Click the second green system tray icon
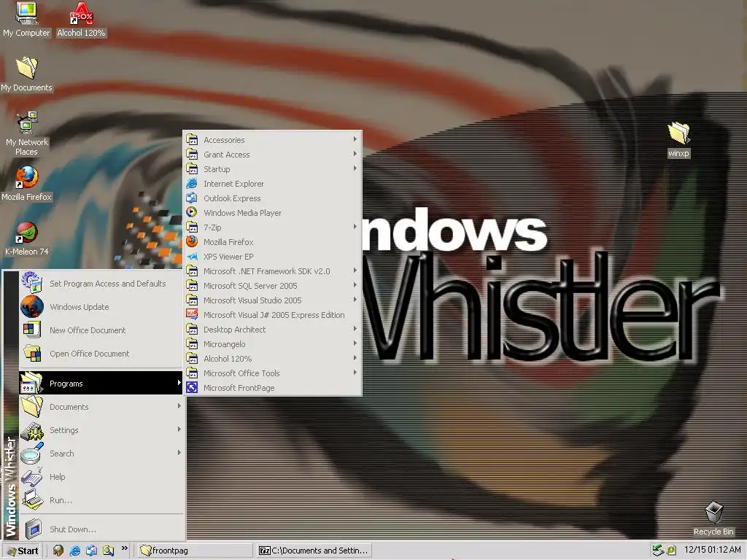The height and width of the screenshot is (560, 747). (671, 551)
